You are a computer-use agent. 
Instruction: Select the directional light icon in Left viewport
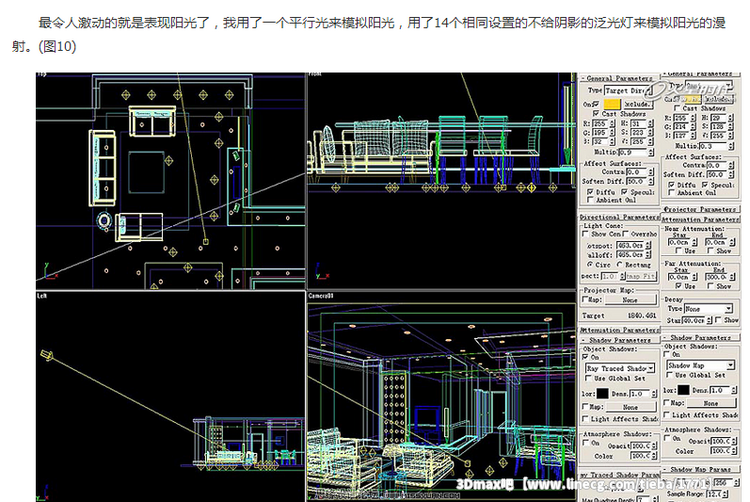pyautogui.click(x=46, y=355)
